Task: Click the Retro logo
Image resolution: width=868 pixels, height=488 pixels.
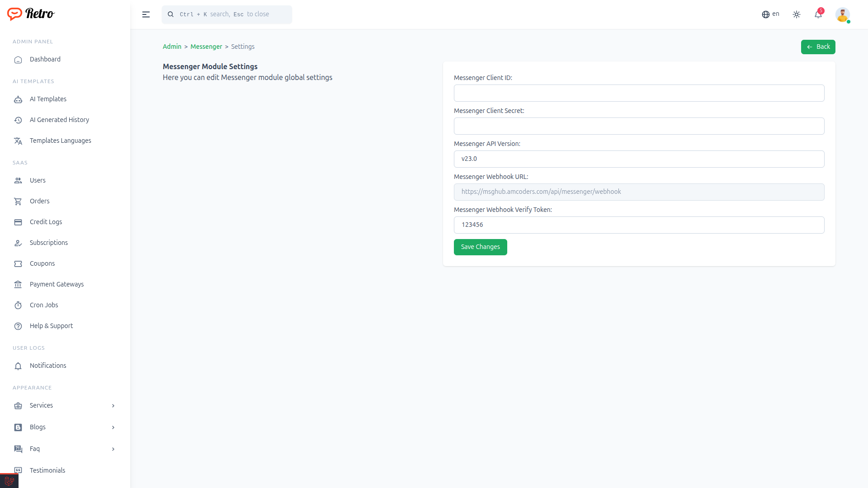Action: coord(31,14)
